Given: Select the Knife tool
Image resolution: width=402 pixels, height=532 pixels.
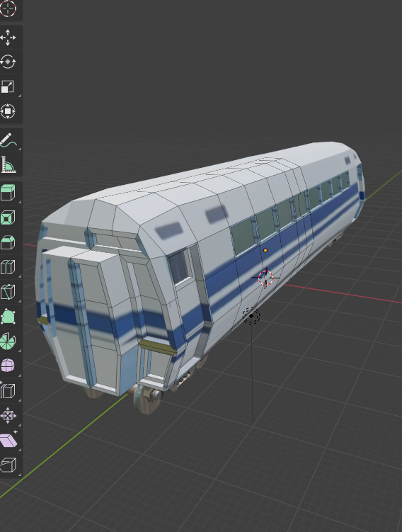Looking at the screenshot, I should 8,292.
